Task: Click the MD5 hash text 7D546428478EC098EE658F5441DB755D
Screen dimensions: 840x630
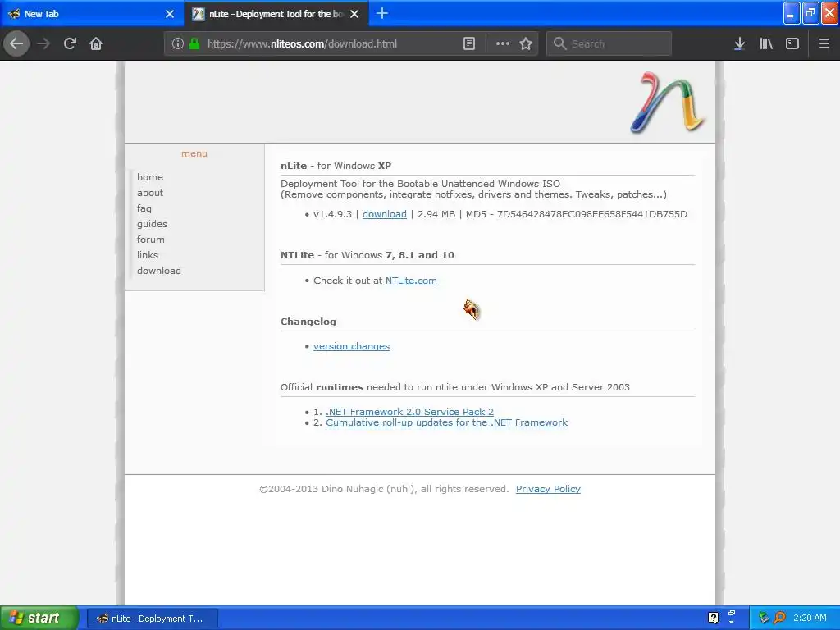Action: click(592, 214)
